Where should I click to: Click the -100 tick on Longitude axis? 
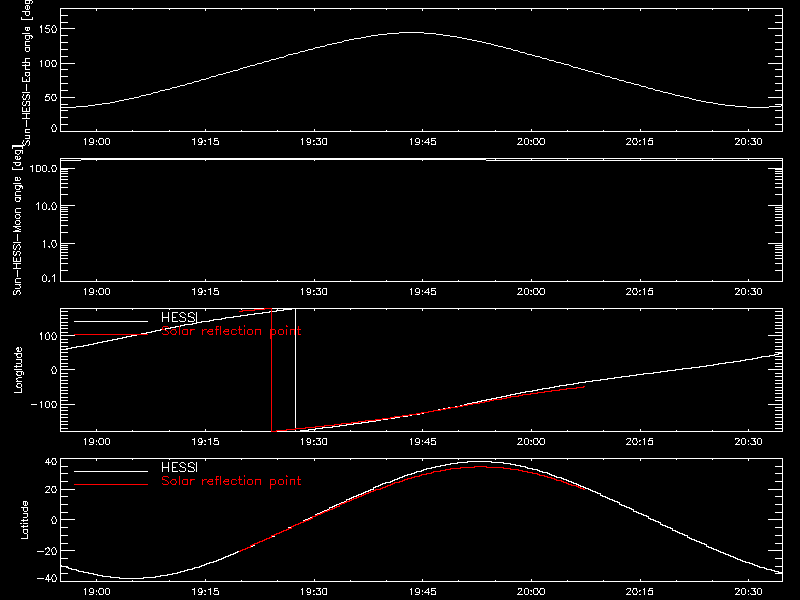(44, 404)
